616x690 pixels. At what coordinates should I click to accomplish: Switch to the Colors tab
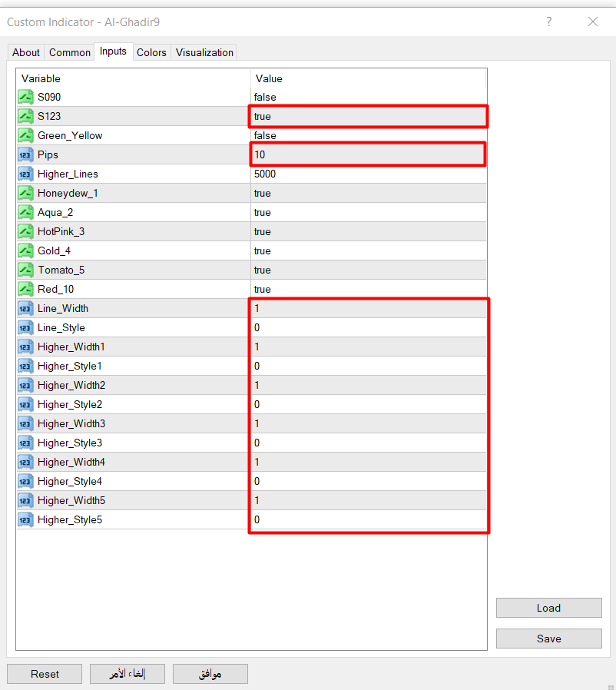151,52
